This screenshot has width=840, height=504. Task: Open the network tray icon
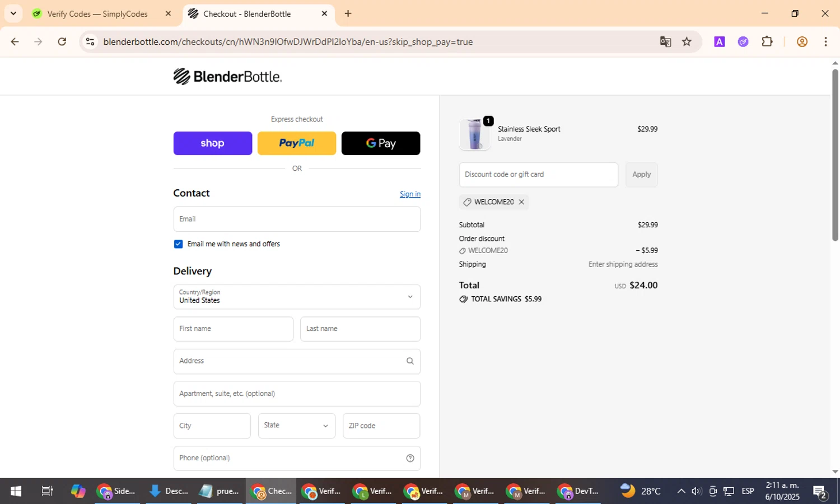(729, 491)
